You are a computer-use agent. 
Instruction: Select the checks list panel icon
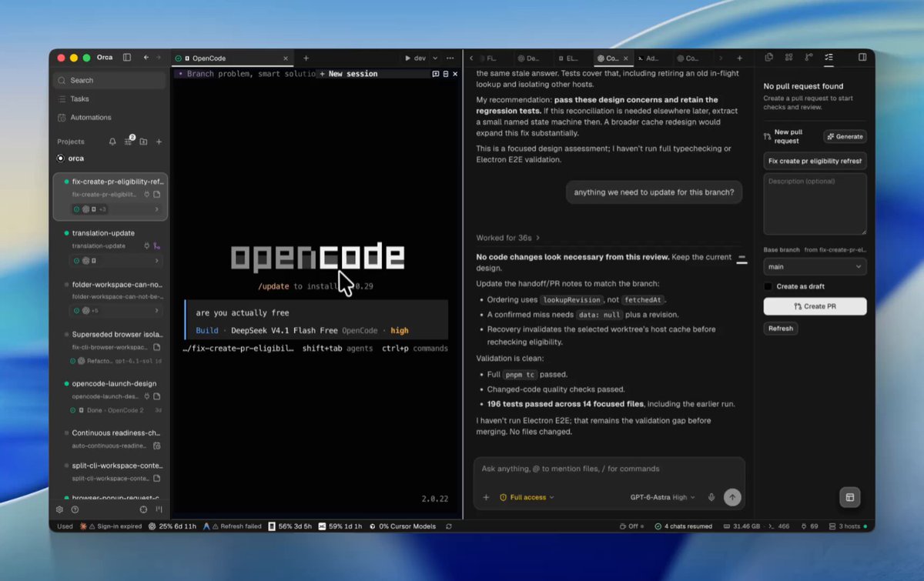pyautogui.click(x=829, y=58)
